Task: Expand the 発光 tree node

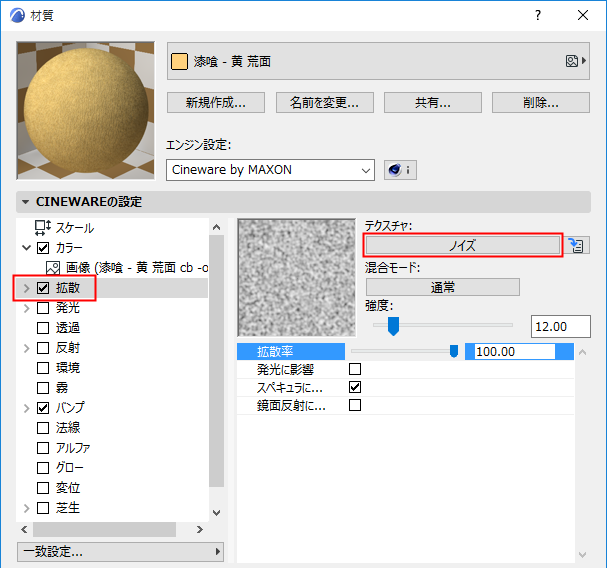Action: [26, 308]
